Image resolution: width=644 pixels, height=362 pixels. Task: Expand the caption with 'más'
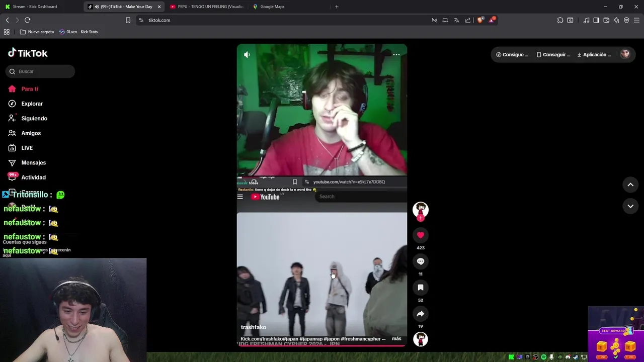[x=396, y=339]
